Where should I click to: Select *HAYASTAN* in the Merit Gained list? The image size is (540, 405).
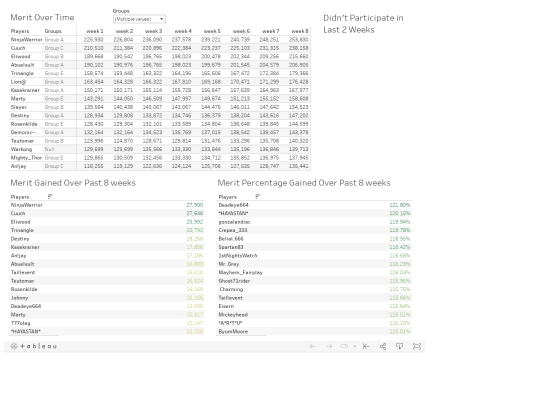[x=25, y=331]
